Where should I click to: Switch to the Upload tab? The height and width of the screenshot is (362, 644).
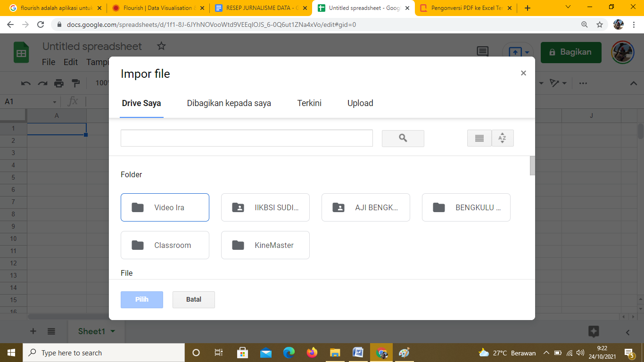[x=360, y=103]
